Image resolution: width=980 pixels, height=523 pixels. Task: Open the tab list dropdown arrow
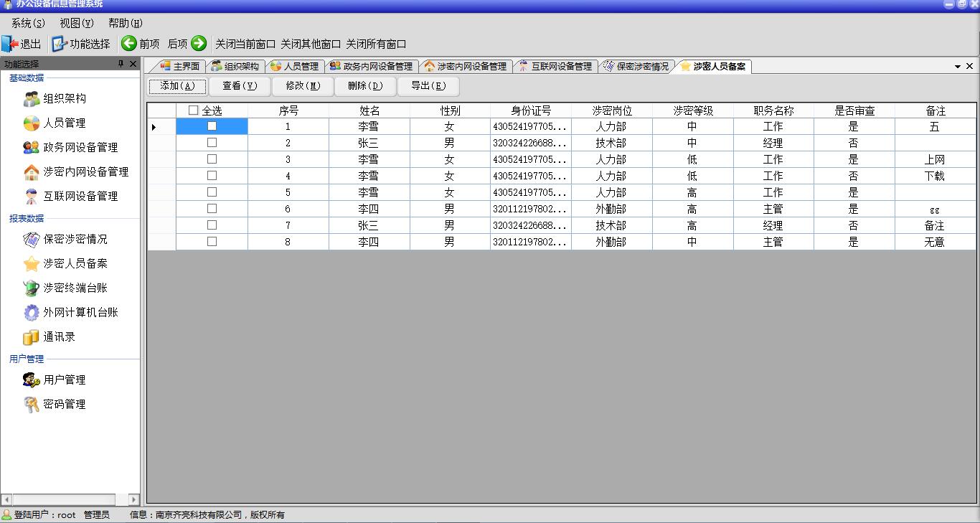(x=957, y=67)
